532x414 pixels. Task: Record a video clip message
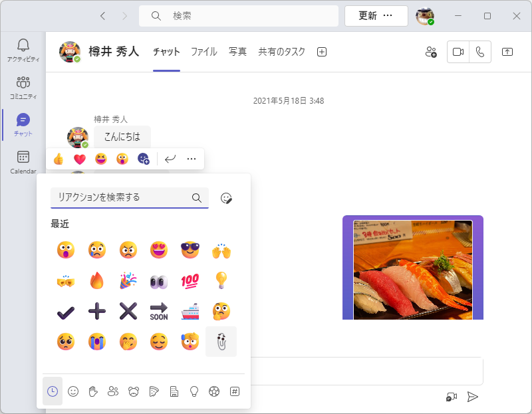[x=452, y=397]
